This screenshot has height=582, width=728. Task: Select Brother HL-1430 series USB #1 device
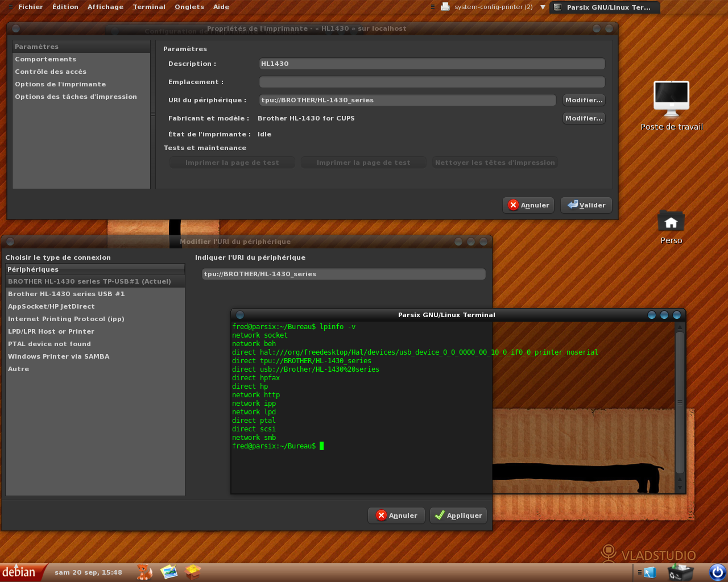66,294
